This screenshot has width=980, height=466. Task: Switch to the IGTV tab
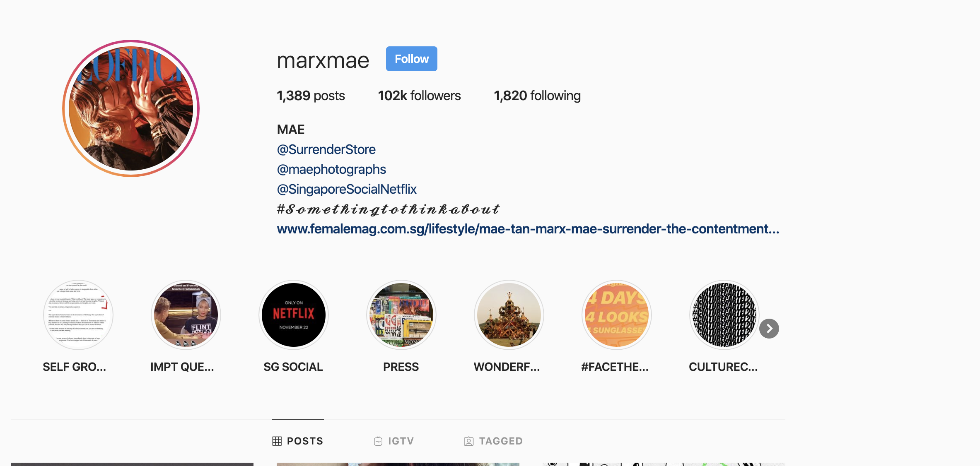(x=394, y=441)
